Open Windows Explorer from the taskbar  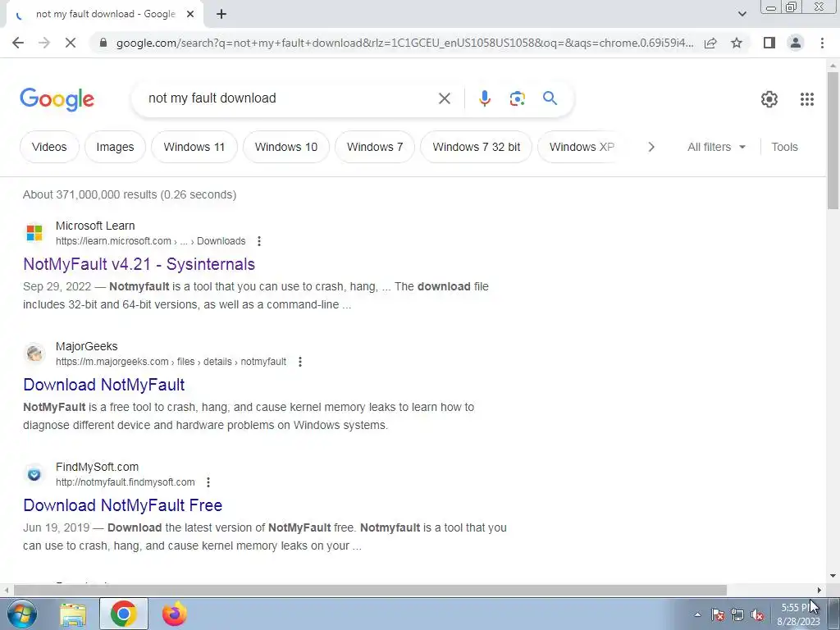click(73, 614)
